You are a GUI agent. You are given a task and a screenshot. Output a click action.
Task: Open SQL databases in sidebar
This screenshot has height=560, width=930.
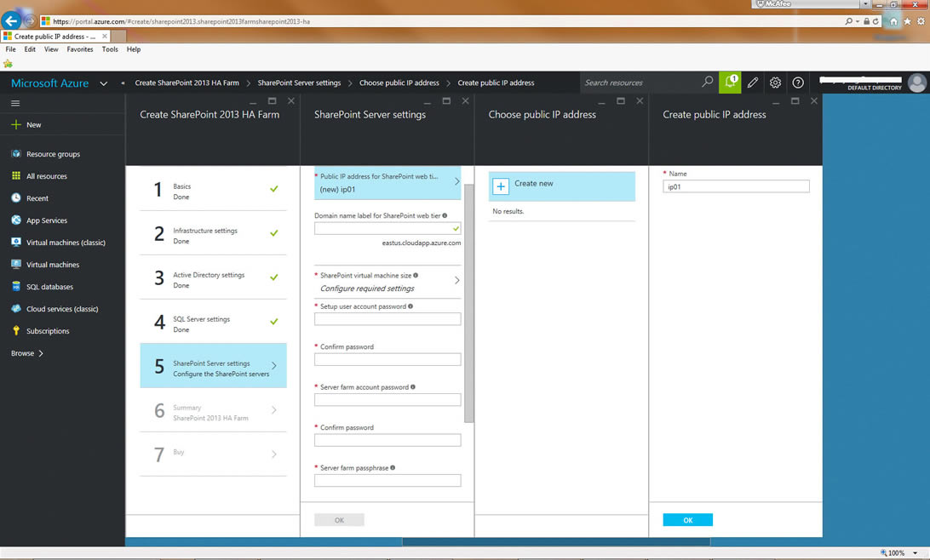49,287
